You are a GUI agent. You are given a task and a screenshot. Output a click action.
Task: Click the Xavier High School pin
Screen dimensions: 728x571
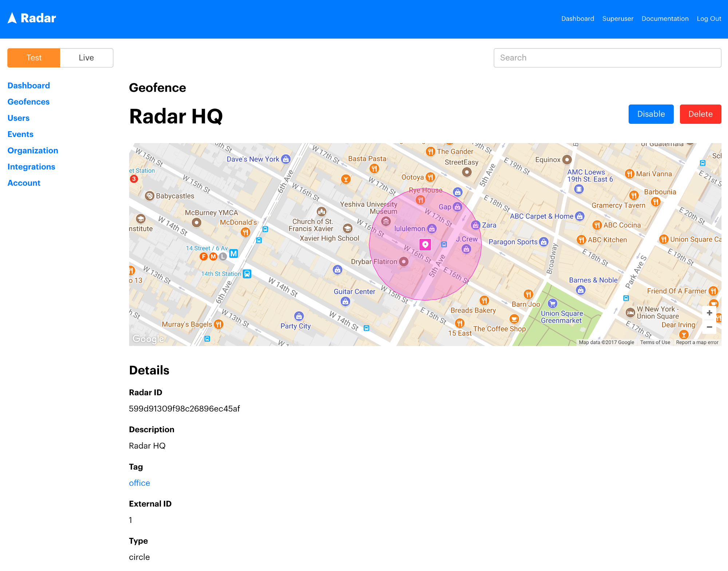tap(348, 228)
